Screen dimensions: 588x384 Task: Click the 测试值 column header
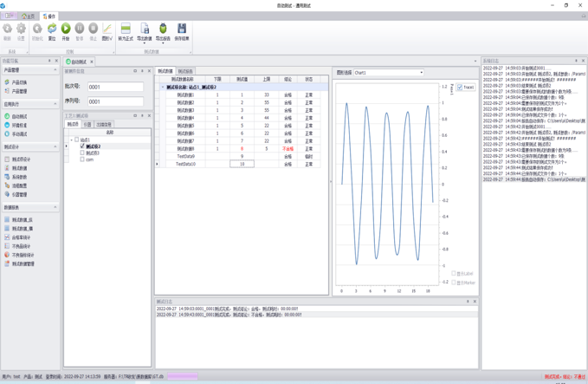click(x=242, y=79)
